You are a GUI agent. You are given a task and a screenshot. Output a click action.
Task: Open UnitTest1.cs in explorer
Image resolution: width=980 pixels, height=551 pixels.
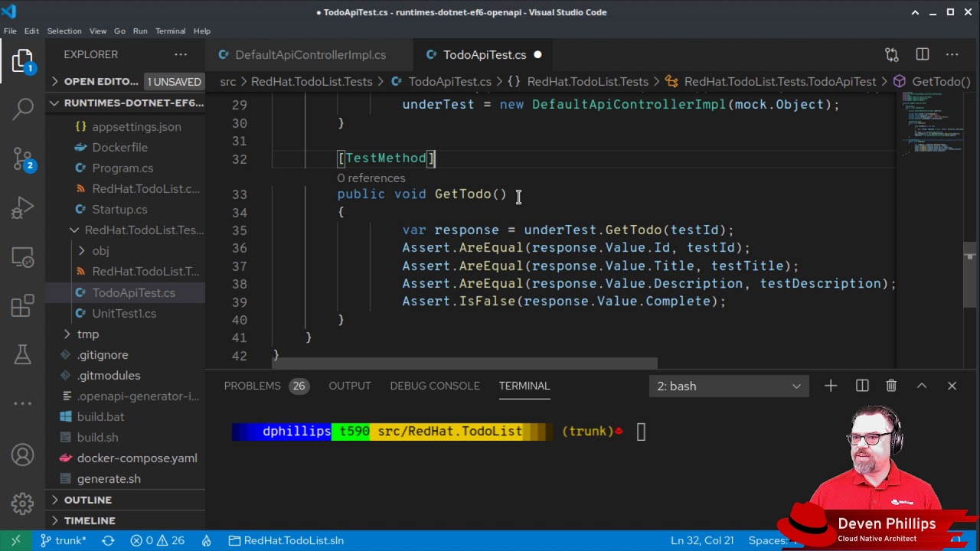(x=124, y=313)
